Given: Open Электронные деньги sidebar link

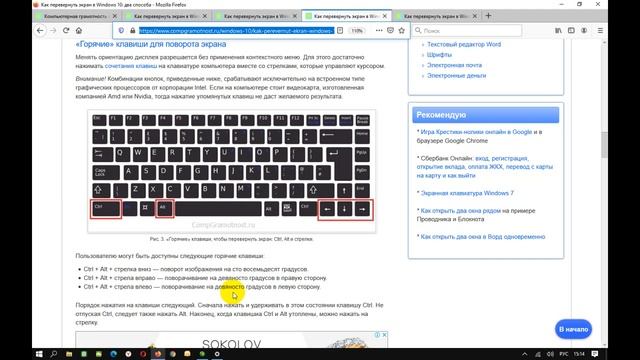Looking at the screenshot, I should tap(456, 76).
